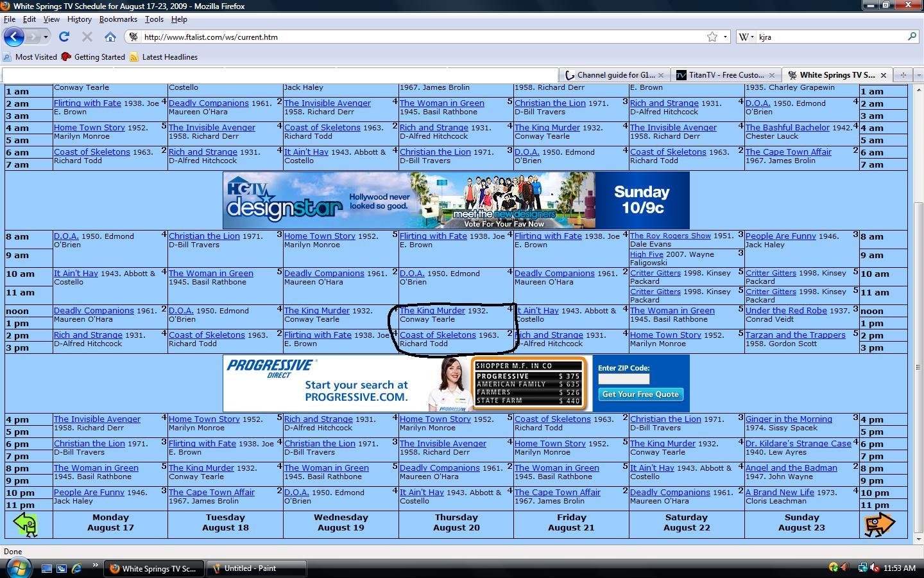Screen dimensions: 924x578
Task: Open the Tarzan and the Trappers link
Action: pos(795,335)
